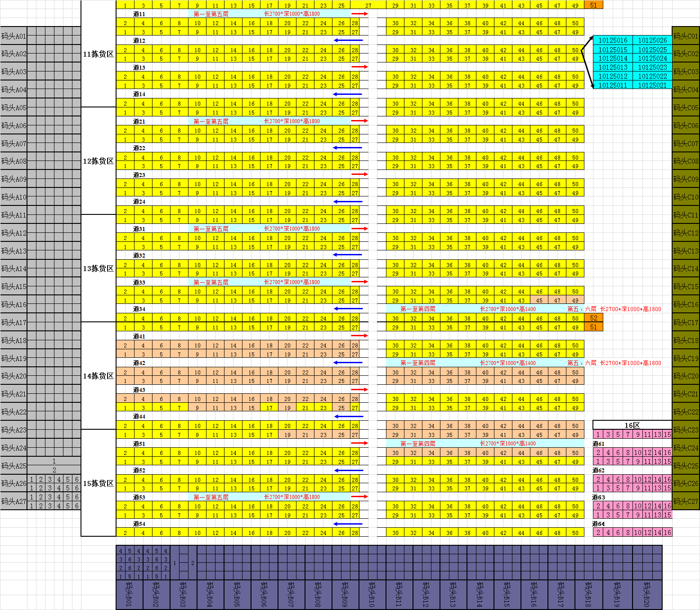
Task: Click the orange cell 52
Action: (x=594, y=318)
